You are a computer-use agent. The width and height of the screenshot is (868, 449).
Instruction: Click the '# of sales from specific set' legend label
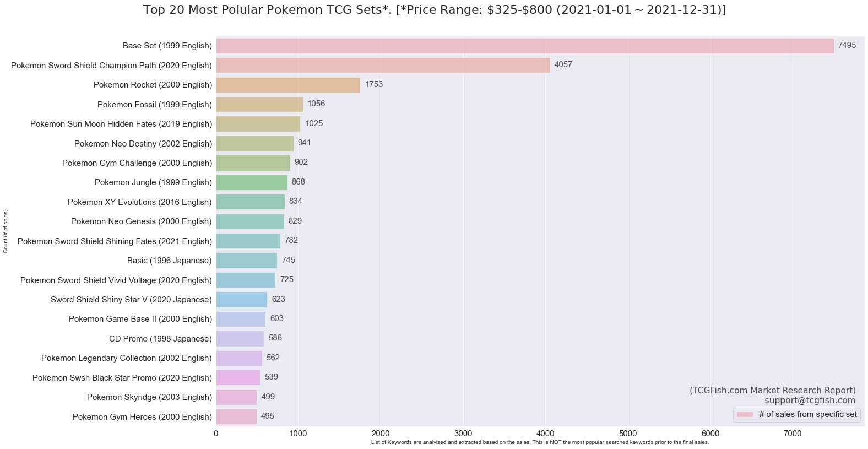(807, 414)
